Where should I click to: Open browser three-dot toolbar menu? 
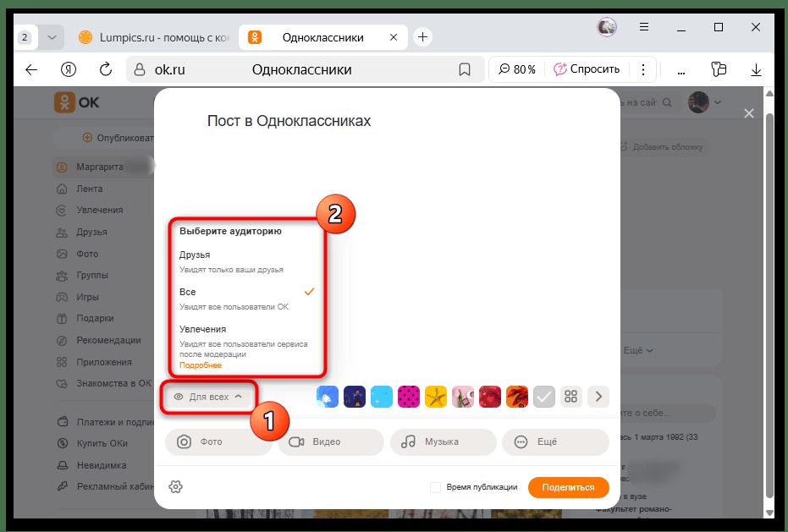[643, 69]
